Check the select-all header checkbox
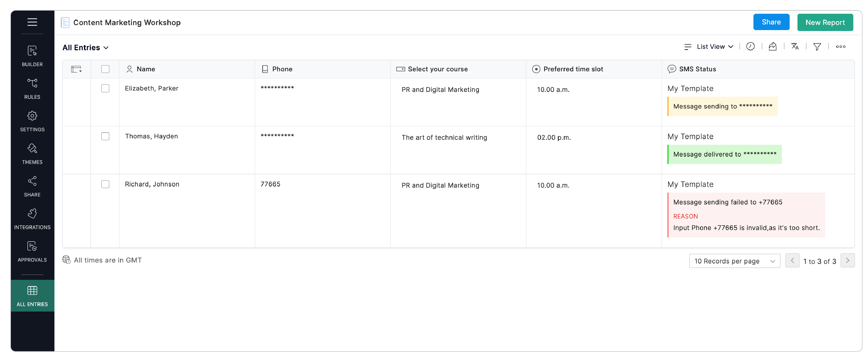The height and width of the screenshot is (358, 868). [105, 69]
